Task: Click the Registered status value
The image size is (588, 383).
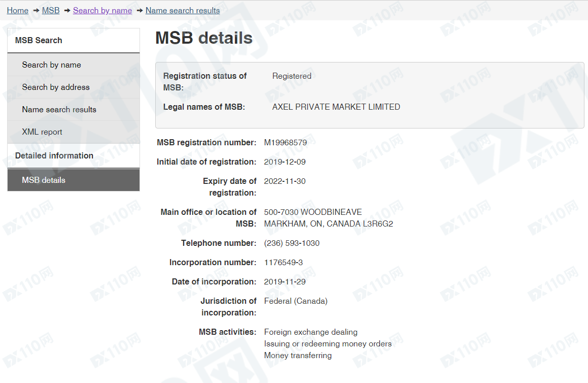Action: tap(292, 76)
